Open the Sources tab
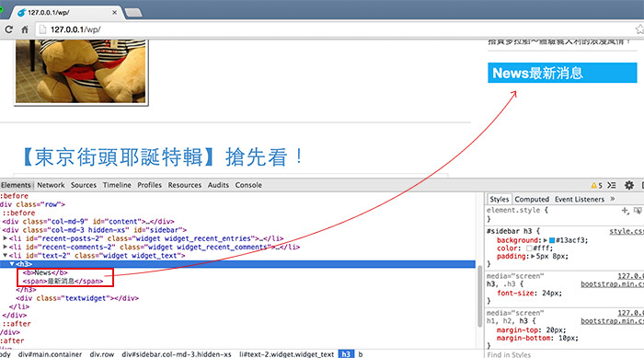Image resolution: width=644 pixels, height=358 pixels. 84,185
